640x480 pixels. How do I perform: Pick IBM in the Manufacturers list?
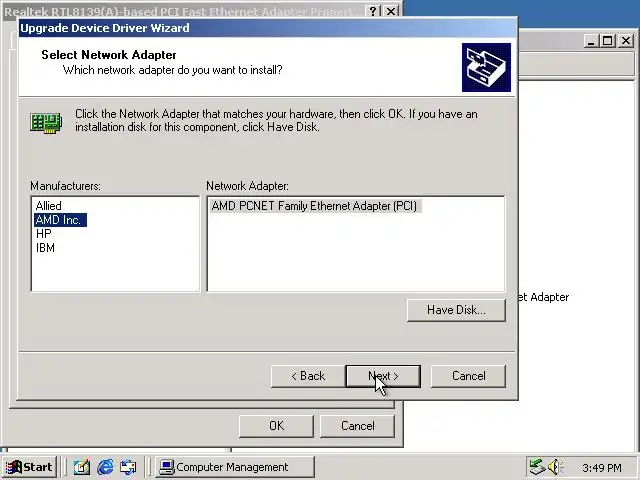coord(45,248)
